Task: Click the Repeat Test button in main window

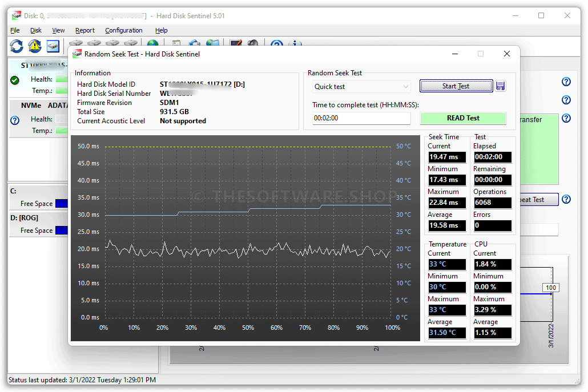Action: (x=538, y=200)
